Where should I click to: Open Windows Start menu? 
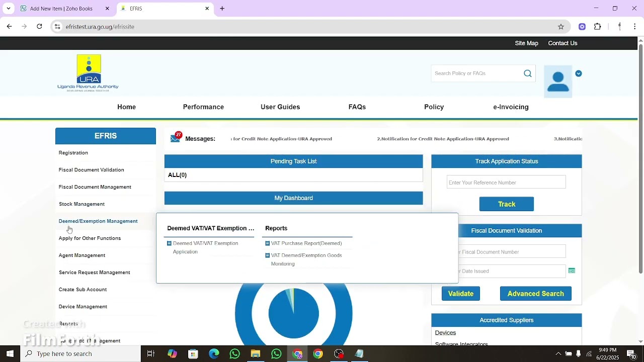pyautogui.click(x=10, y=354)
